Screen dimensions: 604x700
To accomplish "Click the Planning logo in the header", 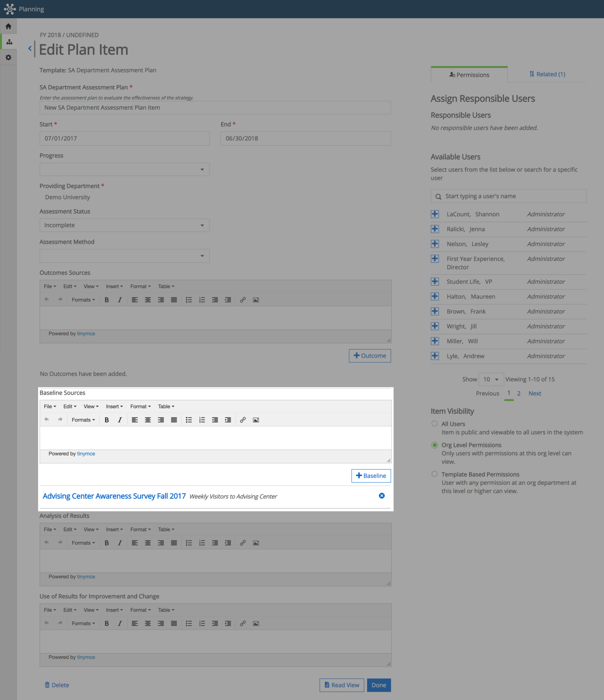I will tap(10, 9).
